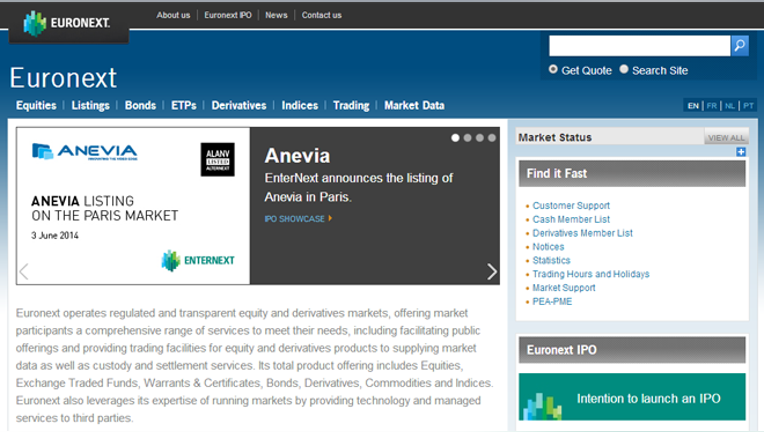Open the Equities menu
The height and width of the screenshot is (432, 764).
(x=36, y=105)
